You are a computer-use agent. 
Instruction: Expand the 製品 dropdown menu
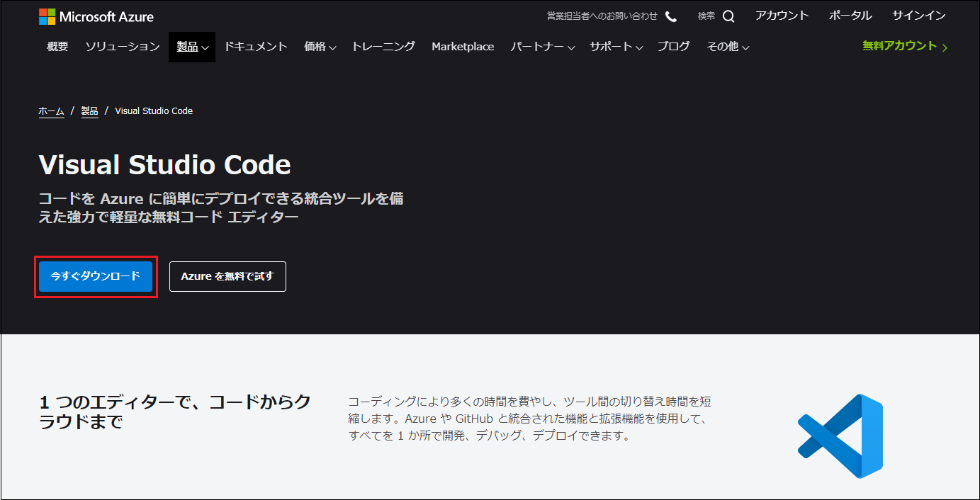(192, 47)
